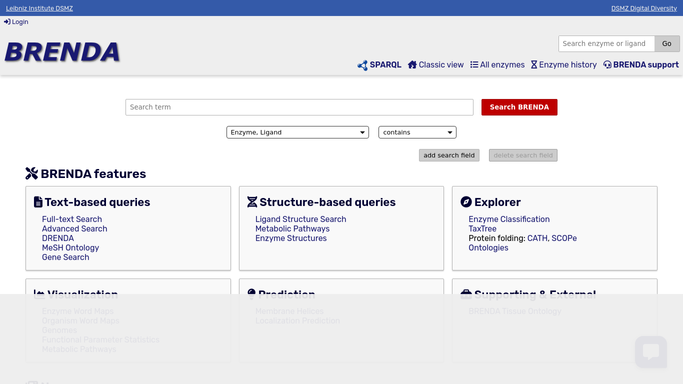The width and height of the screenshot is (683, 384).
Task: Open the contains match-type dropdown
Action: [x=417, y=132]
